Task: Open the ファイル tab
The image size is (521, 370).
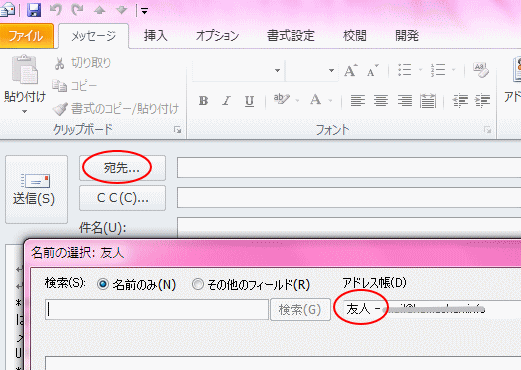Action: [x=26, y=36]
